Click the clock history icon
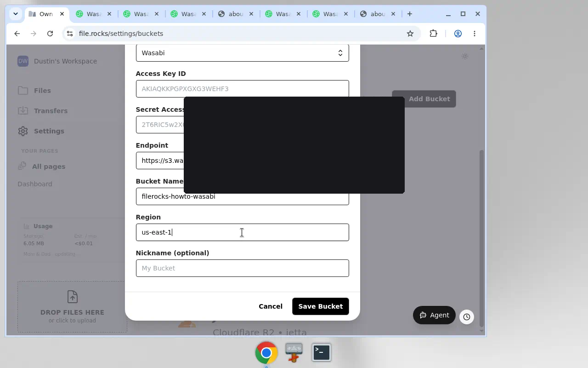Image resolution: width=588 pixels, height=368 pixels. click(x=467, y=316)
